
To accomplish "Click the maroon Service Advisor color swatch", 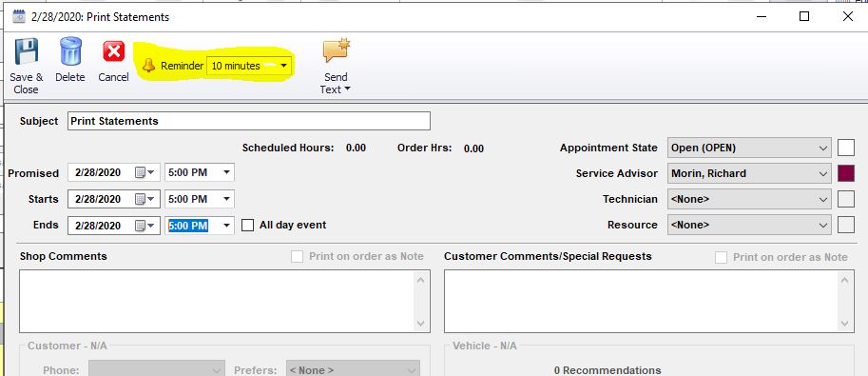I will [846, 173].
